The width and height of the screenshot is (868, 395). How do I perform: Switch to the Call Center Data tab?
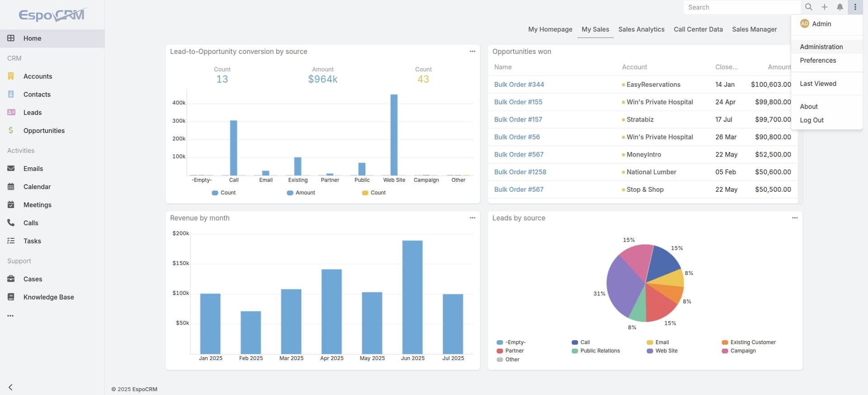click(698, 29)
